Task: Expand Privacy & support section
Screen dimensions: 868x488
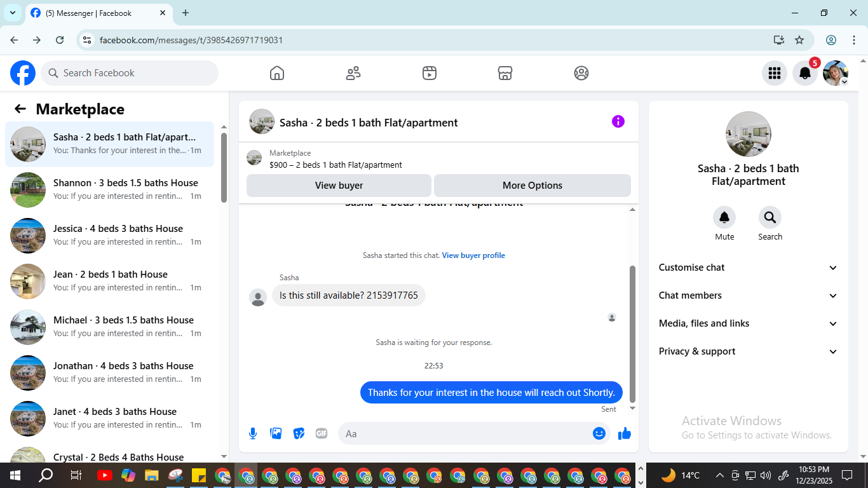Action: [749, 351]
